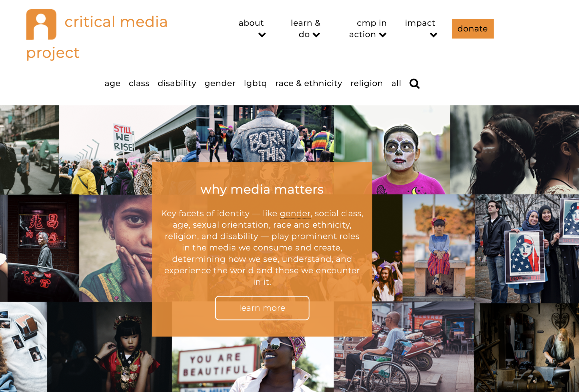The height and width of the screenshot is (392, 579).
Task: Follow the sexual orientation link
Action: pyautogui.click(x=231, y=225)
